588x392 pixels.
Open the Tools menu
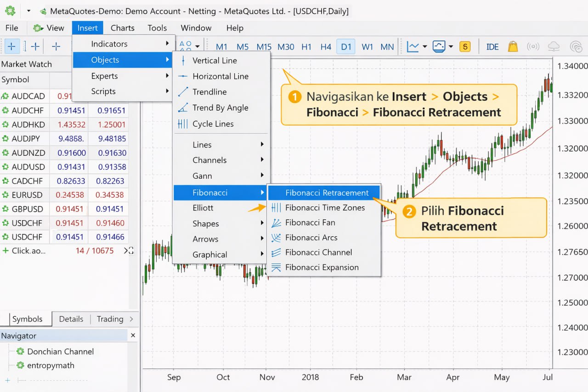(x=157, y=28)
